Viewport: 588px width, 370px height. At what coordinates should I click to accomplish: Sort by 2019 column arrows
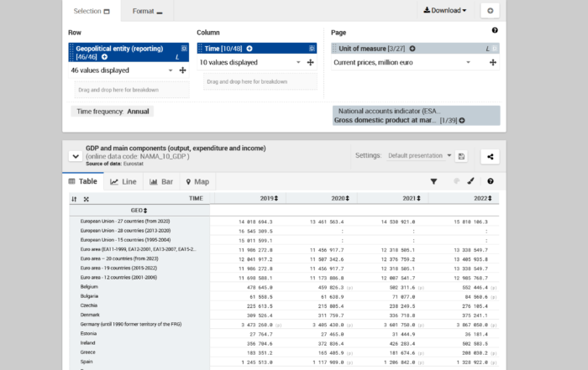tap(276, 199)
